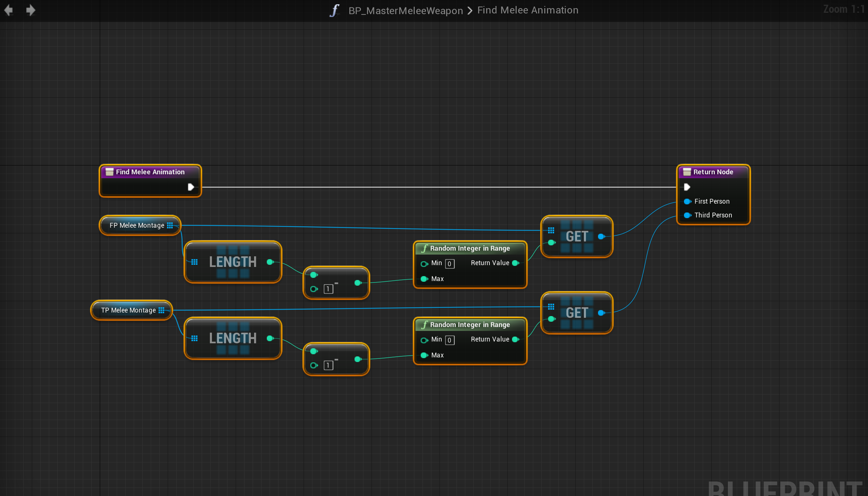The width and height of the screenshot is (868, 496).
Task: Select the Return Node title bar
Action: point(713,172)
